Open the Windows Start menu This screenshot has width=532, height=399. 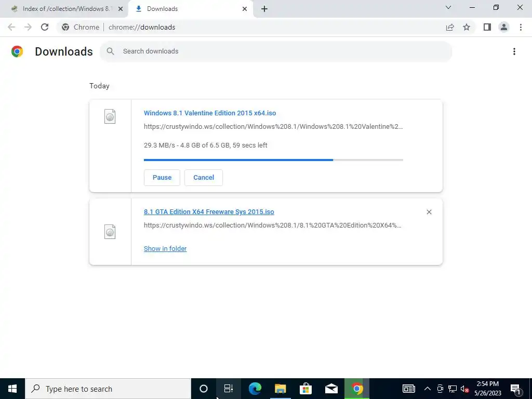point(12,389)
